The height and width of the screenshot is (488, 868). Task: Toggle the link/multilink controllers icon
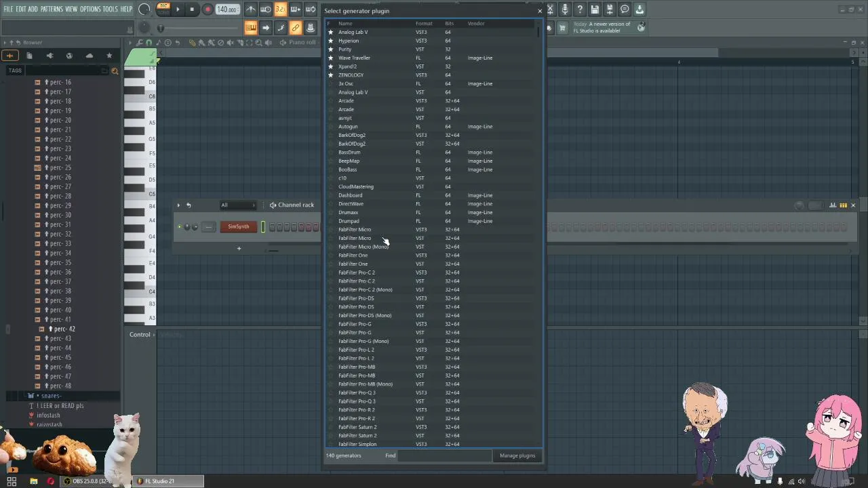[x=295, y=28]
